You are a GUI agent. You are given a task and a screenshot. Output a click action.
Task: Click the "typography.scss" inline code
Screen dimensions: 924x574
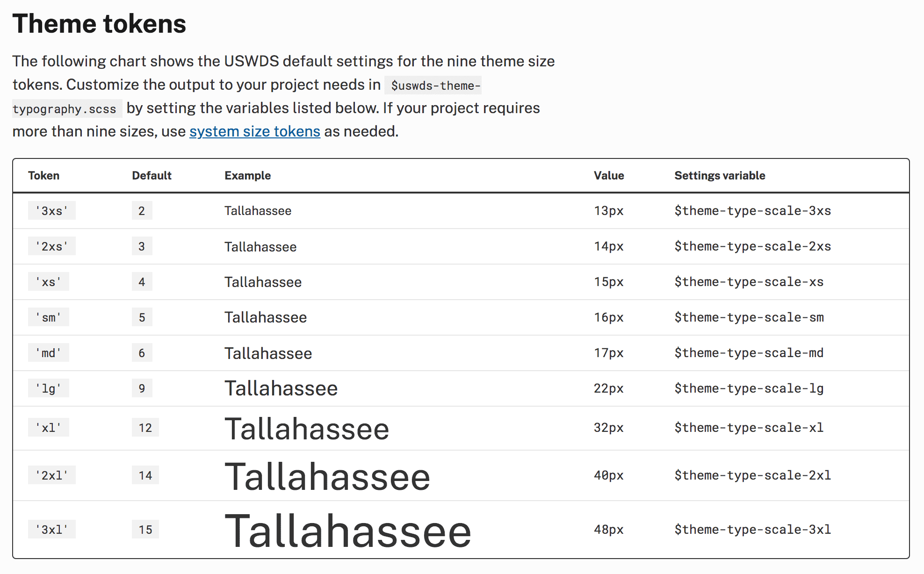pos(65,109)
